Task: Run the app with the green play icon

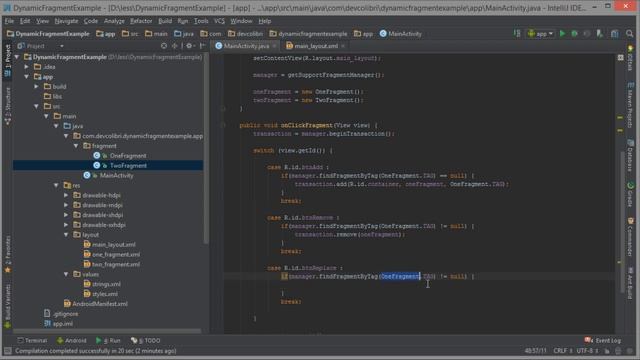Action: click(x=562, y=33)
